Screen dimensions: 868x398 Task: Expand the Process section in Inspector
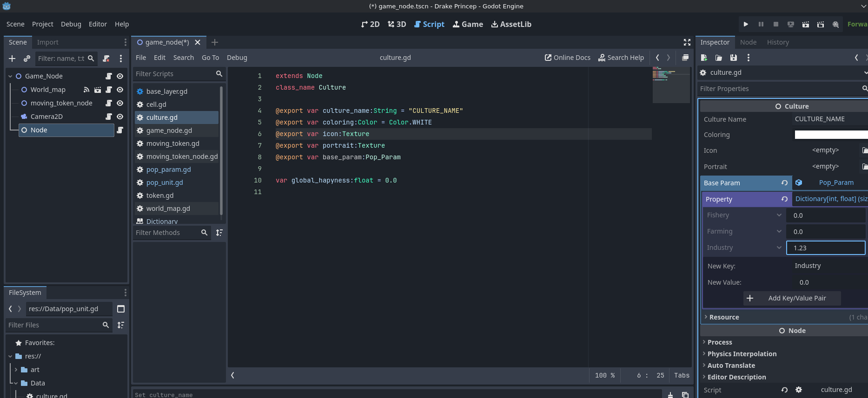719,342
